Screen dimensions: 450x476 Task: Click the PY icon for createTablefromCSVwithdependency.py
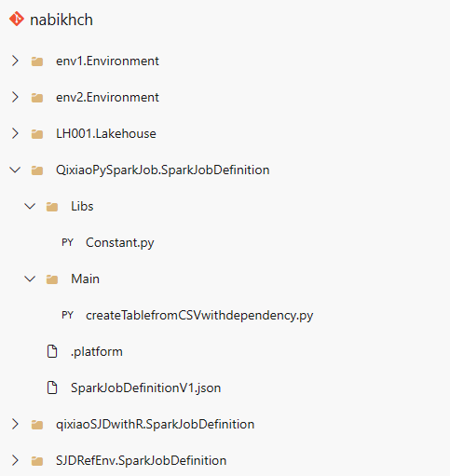pos(67,315)
